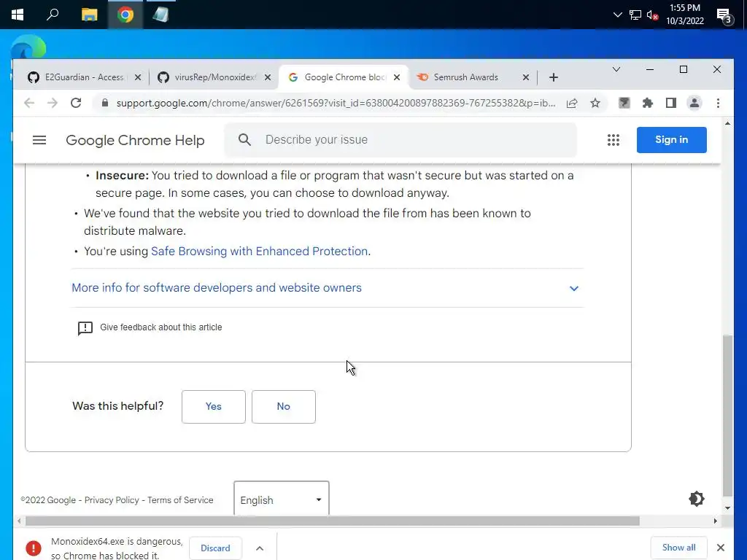Click the Sign in button

[671, 140]
